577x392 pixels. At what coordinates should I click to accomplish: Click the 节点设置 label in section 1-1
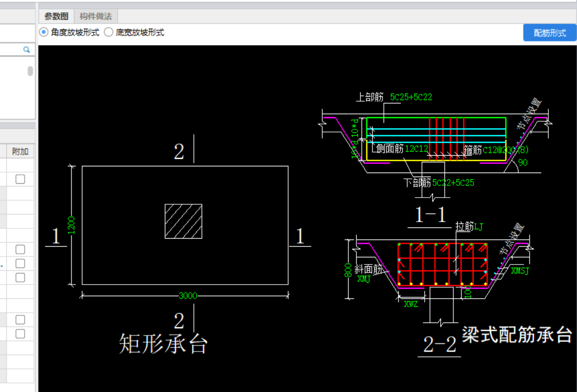[529, 113]
